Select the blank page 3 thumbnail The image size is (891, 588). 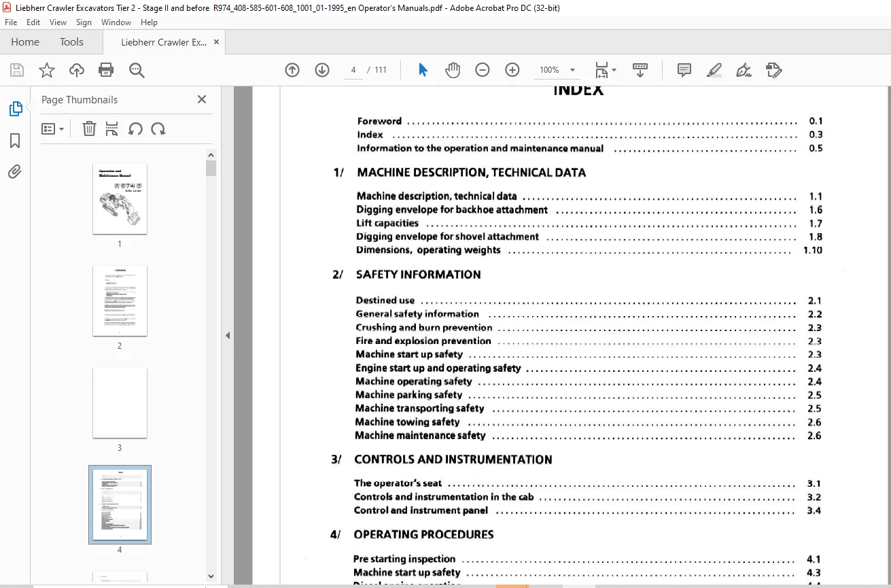click(120, 402)
